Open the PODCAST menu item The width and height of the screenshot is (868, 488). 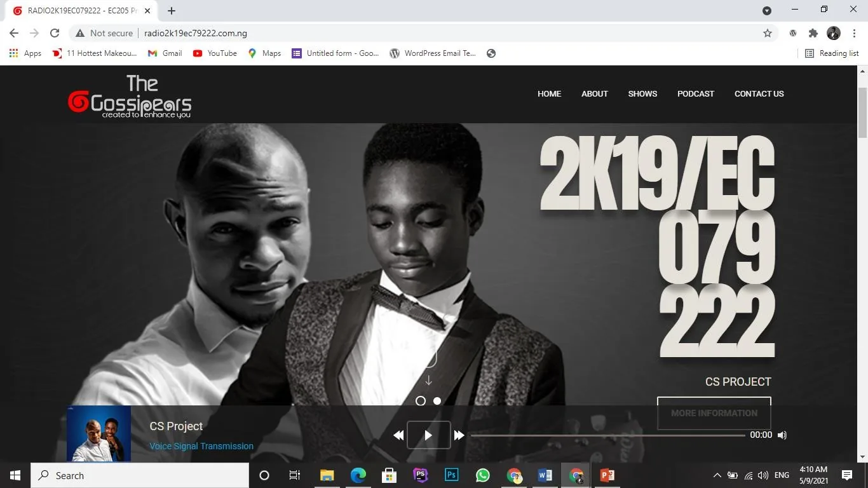pyautogui.click(x=696, y=93)
